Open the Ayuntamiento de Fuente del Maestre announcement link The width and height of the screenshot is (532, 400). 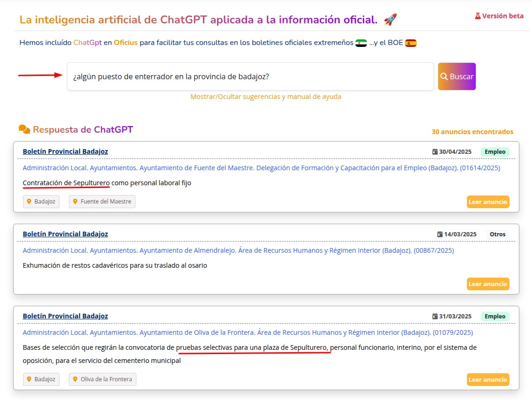[x=261, y=168]
